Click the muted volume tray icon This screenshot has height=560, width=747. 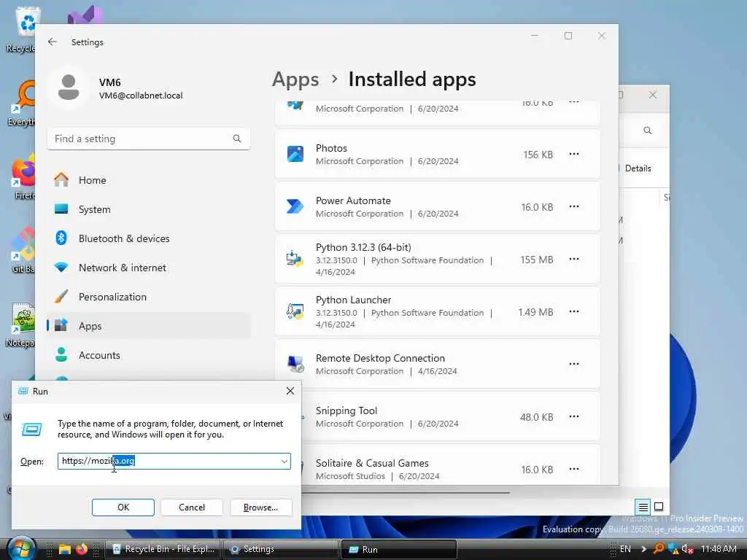point(687,549)
